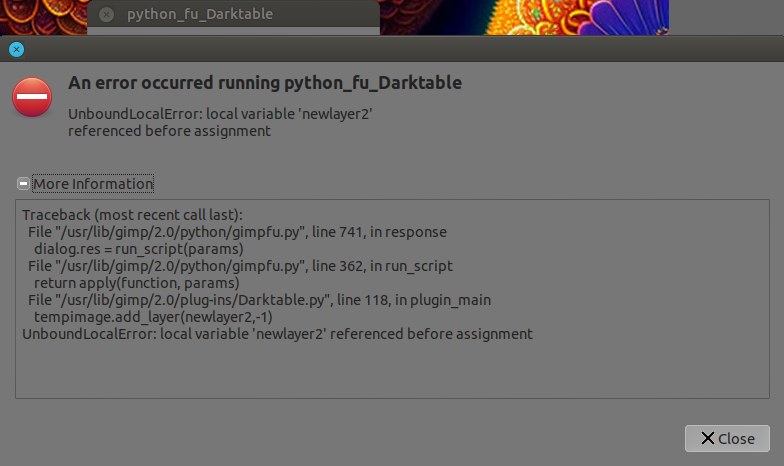Click the gimpfu.py line 741 traceback entry
784x466 pixels.
point(237,232)
